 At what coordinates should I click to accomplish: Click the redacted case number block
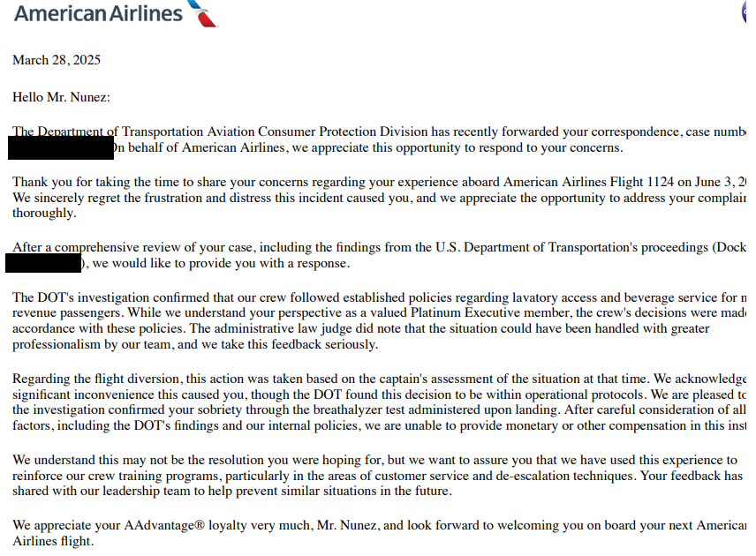(x=61, y=148)
